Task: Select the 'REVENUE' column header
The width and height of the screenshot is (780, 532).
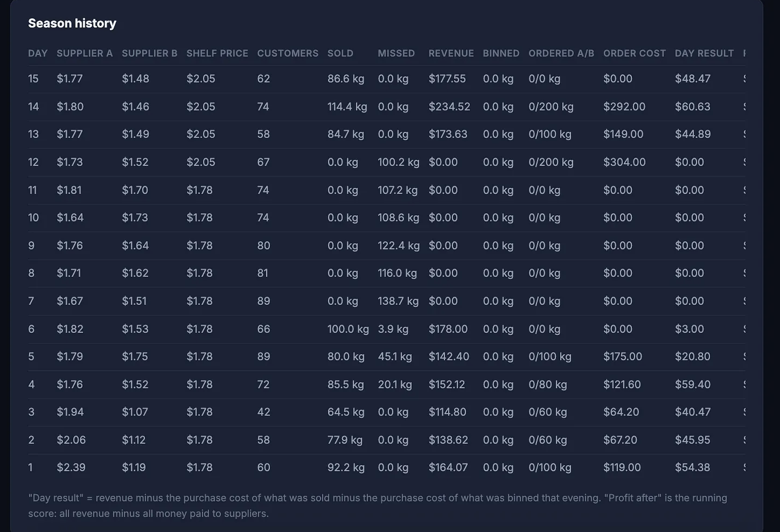Action: 451,54
